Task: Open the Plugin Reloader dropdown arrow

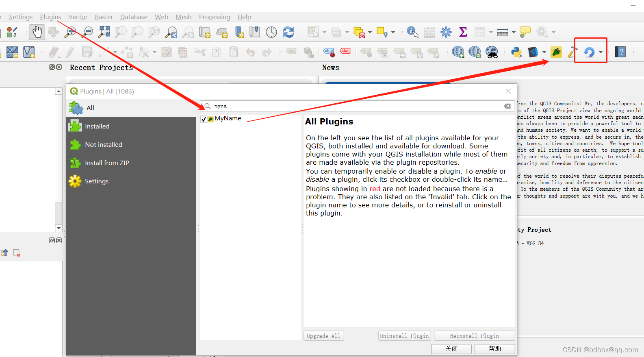Action: [601, 52]
